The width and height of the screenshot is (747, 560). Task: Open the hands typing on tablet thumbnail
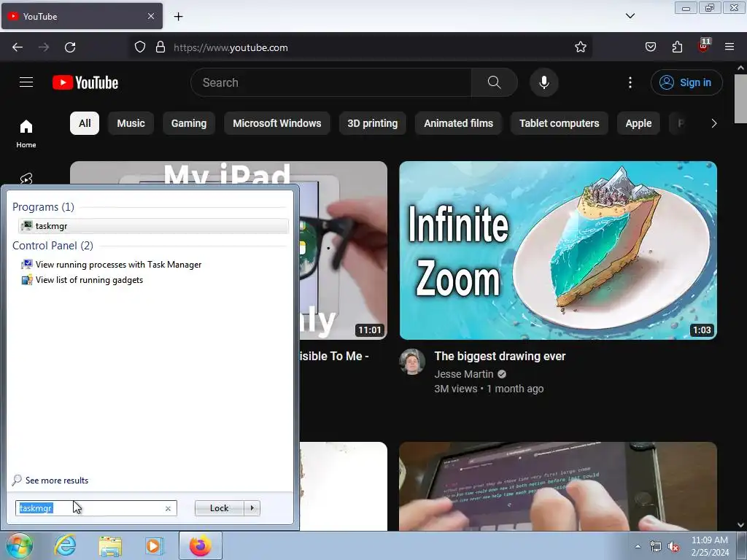click(558, 486)
